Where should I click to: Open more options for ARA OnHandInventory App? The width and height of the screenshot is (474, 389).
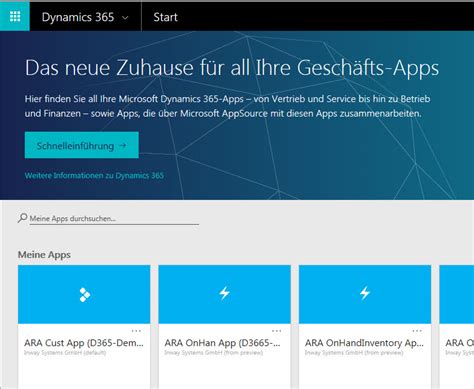pos(417,331)
